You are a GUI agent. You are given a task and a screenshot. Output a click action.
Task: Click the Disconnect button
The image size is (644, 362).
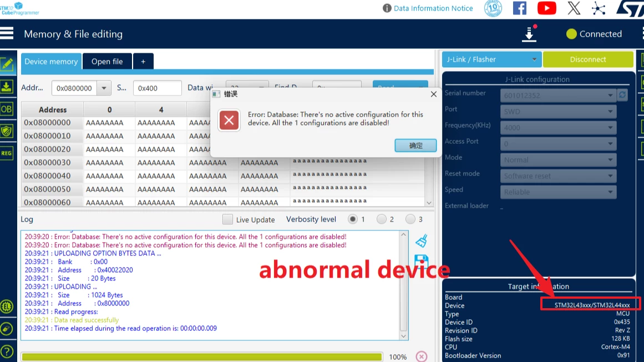point(588,59)
